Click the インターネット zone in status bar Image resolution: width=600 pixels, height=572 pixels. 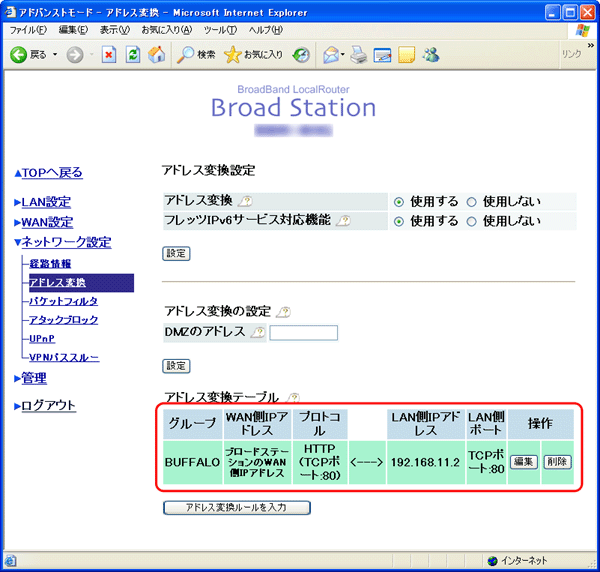point(518,561)
